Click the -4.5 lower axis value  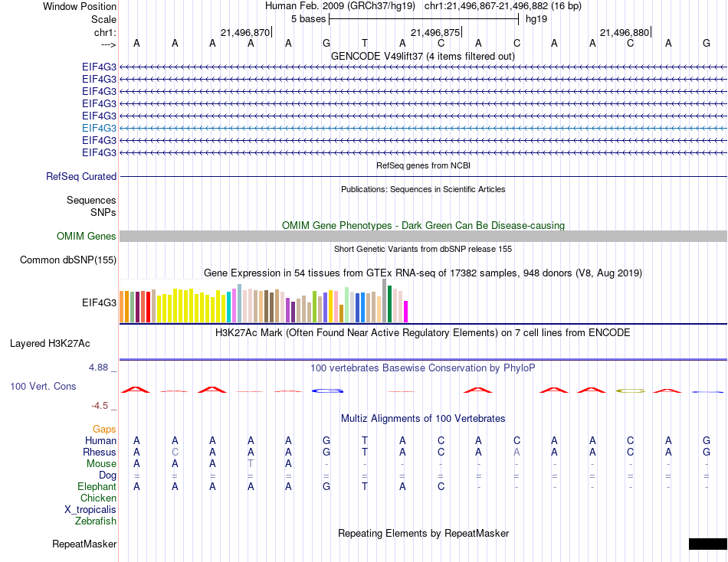click(x=100, y=406)
